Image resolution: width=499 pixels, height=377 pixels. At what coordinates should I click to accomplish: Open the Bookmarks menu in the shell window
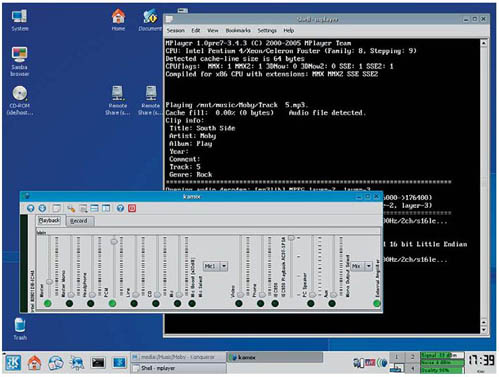[238, 30]
